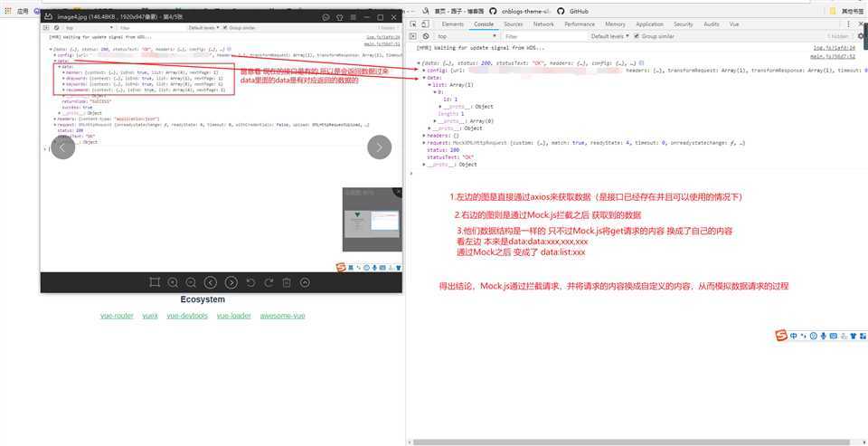Expand the config row in DevTools console
868x446 pixels.
[x=424, y=71]
